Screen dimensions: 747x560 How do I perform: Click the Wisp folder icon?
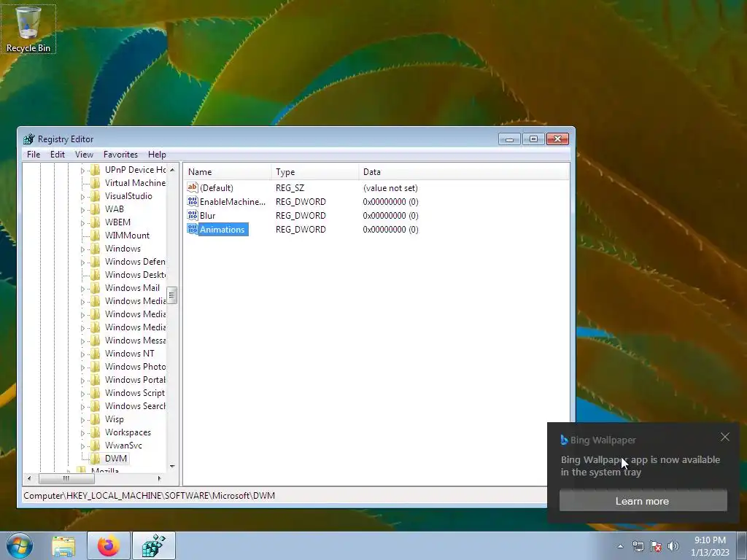coord(96,419)
